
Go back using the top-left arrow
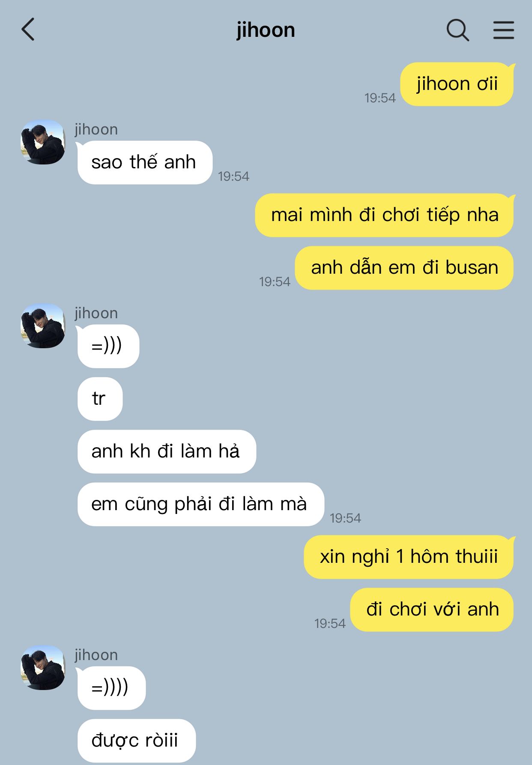pyautogui.click(x=28, y=30)
